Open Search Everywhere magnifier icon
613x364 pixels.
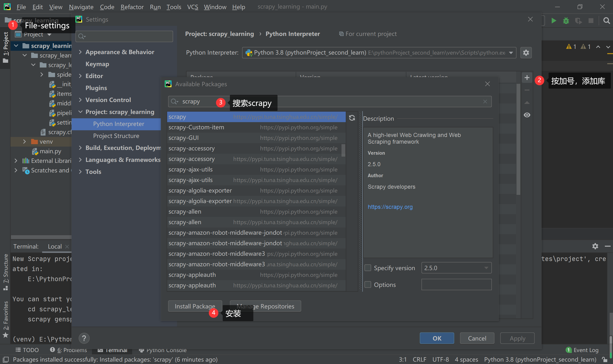coord(607,21)
